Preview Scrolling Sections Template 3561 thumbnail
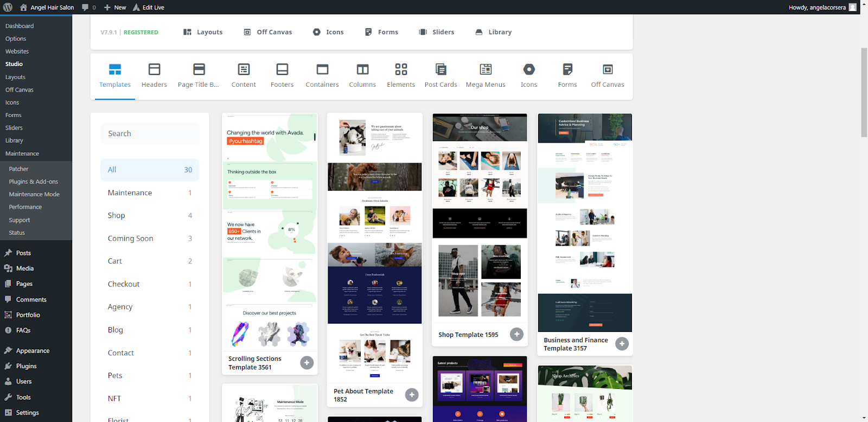 pyautogui.click(x=270, y=231)
